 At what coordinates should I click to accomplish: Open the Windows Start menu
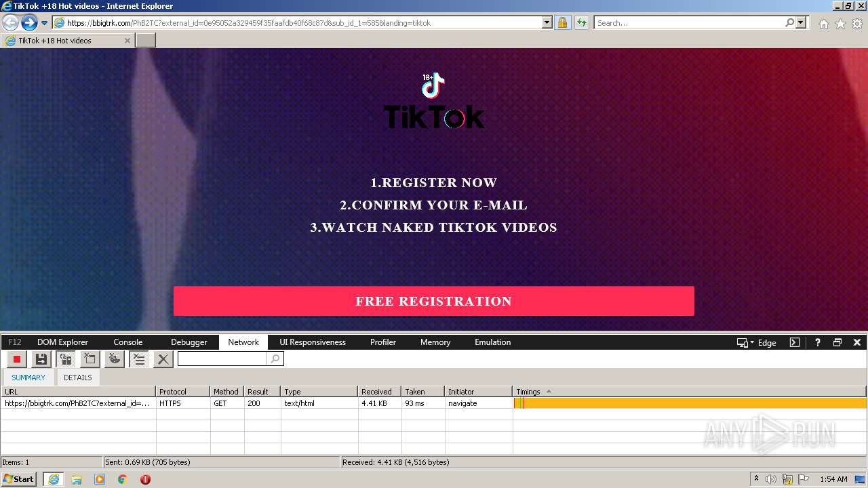coord(19,479)
